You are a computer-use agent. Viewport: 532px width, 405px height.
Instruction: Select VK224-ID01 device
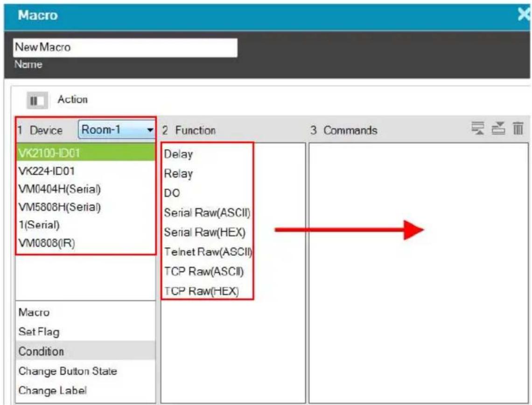(85, 171)
